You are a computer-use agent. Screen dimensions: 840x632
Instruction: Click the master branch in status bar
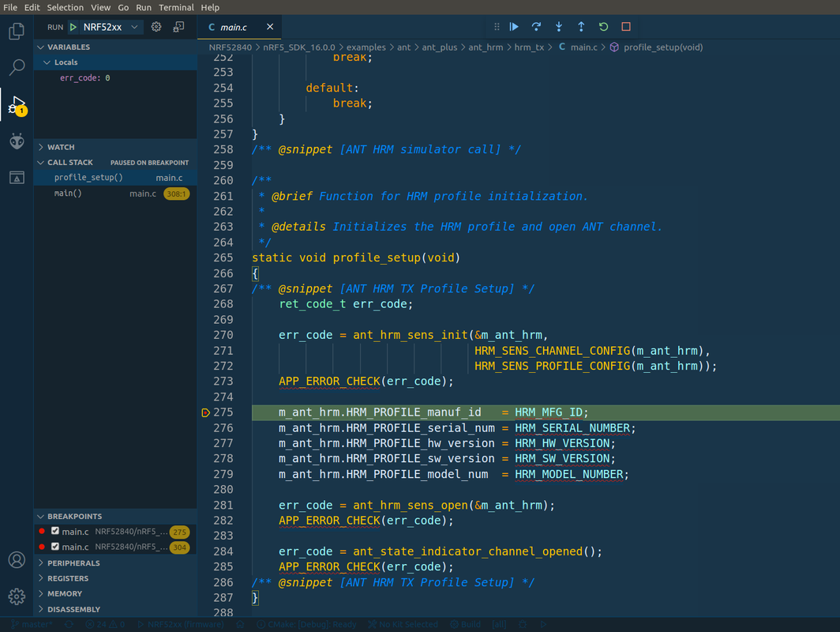32,625
